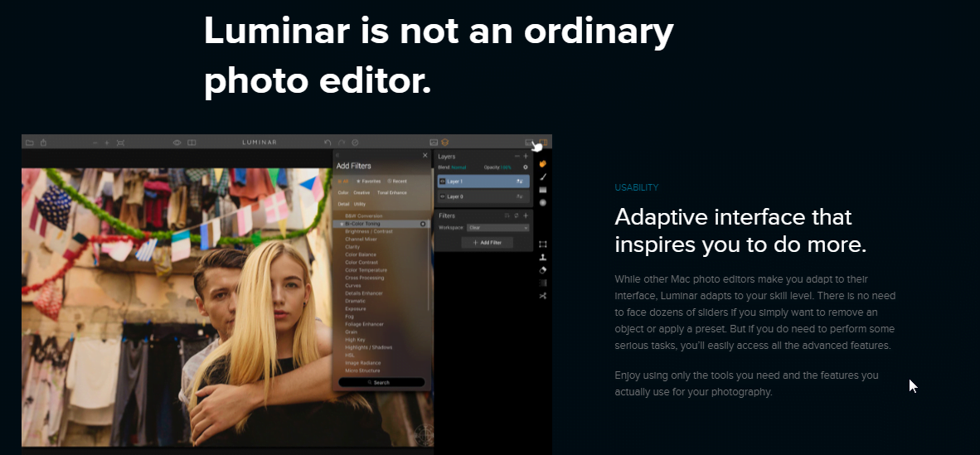Image resolution: width=980 pixels, height=455 pixels.
Task: Select the Radial mask tool
Action: pos(542,202)
